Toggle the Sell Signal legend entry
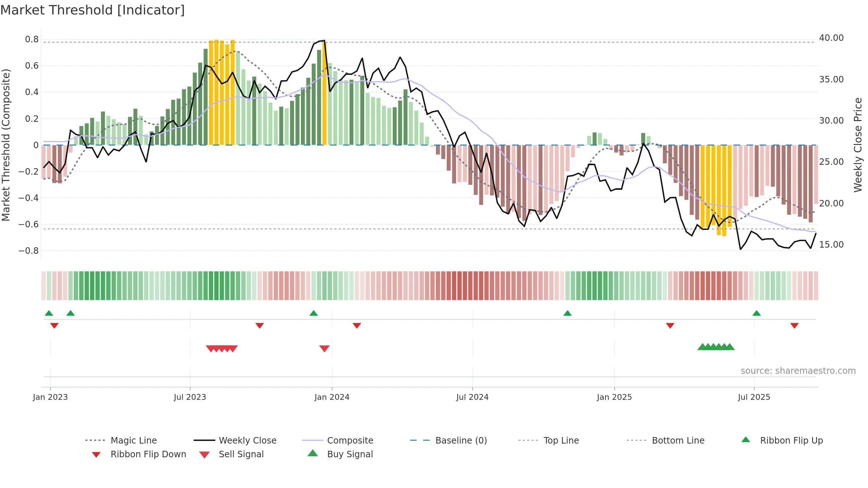868x488 pixels. point(231,454)
